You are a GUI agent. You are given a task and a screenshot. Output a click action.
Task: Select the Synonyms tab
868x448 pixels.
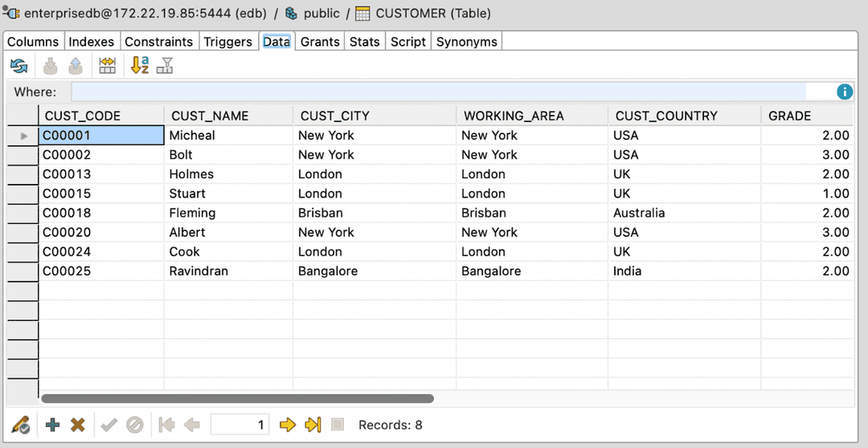[467, 42]
